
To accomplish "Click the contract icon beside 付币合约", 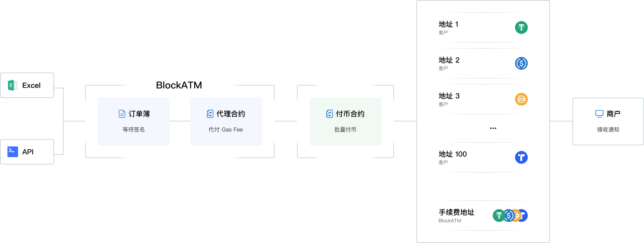I will [330, 114].
